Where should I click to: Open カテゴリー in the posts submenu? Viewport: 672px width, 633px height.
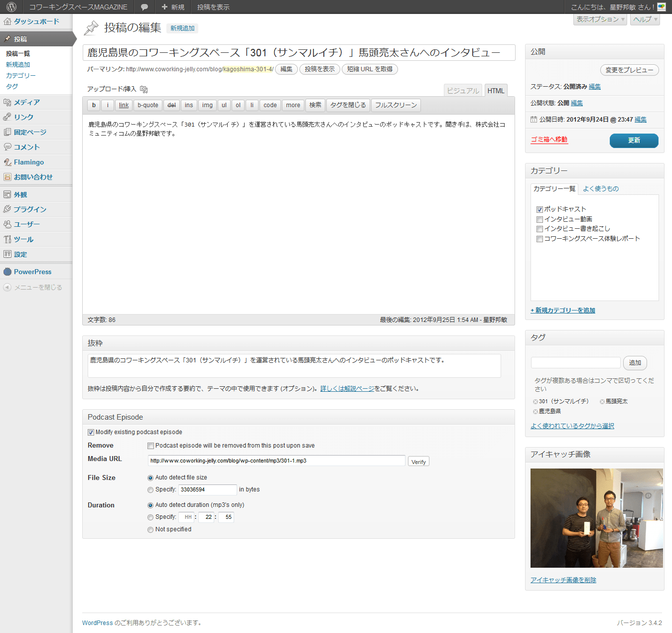click(x=21, y=76)
